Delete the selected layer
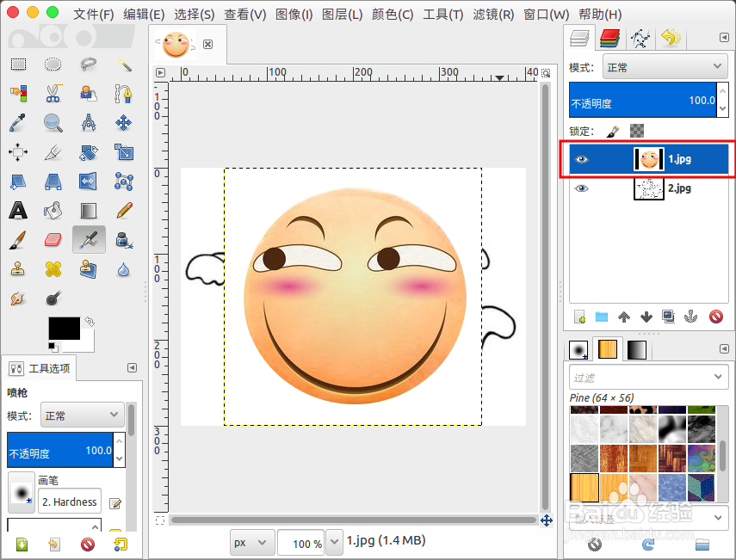736x560 pixels. pos(716,317)
